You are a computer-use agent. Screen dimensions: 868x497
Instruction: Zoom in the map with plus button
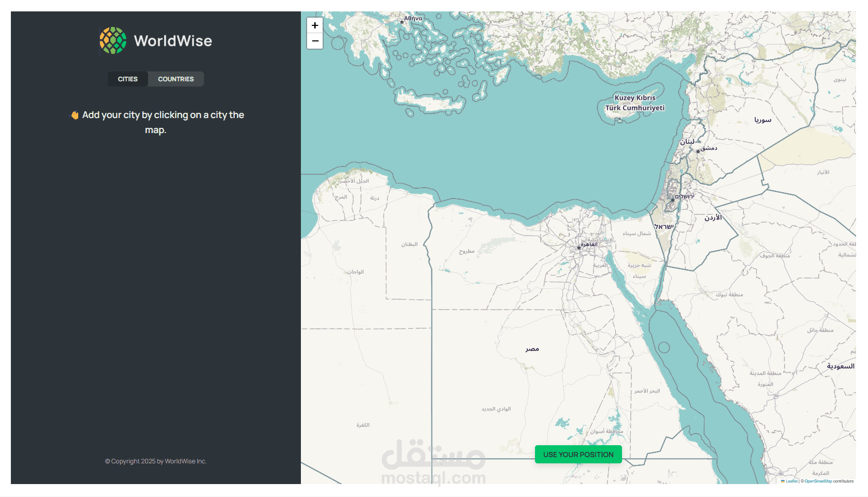coord(315,25)
